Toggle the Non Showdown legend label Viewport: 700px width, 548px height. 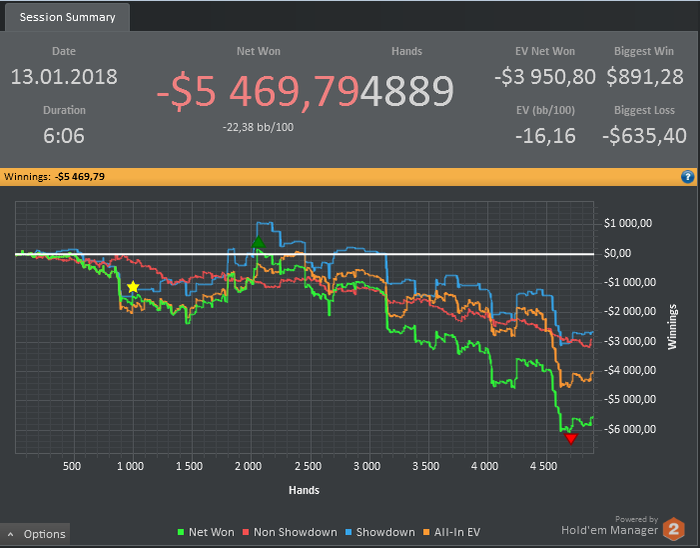click(295, 532)
